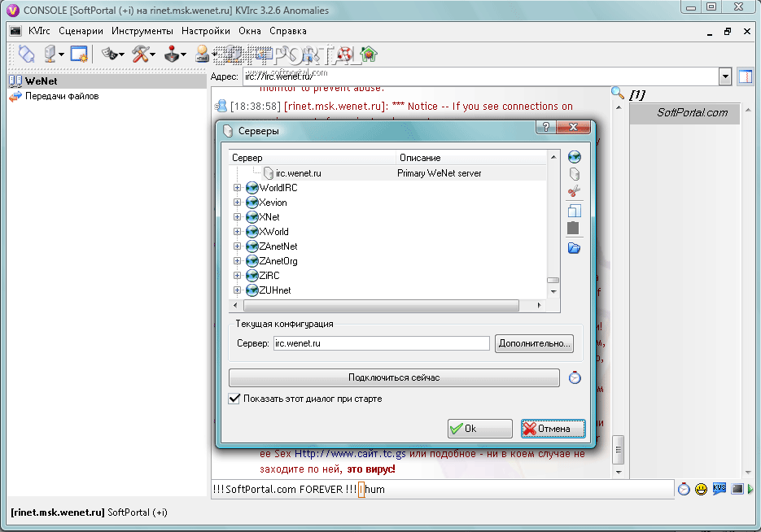Click the chat message input line
This screenshot has height=532, width=761.
(443, 489)
